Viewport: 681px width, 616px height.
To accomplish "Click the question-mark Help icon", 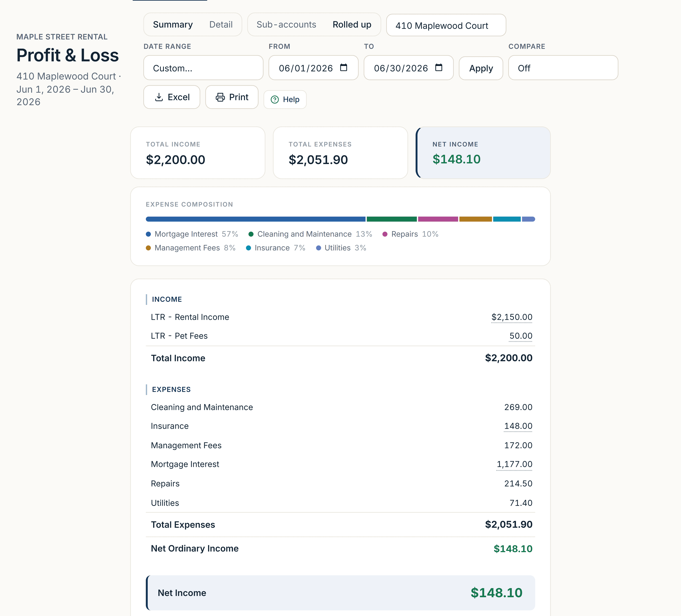I will 275,99.
